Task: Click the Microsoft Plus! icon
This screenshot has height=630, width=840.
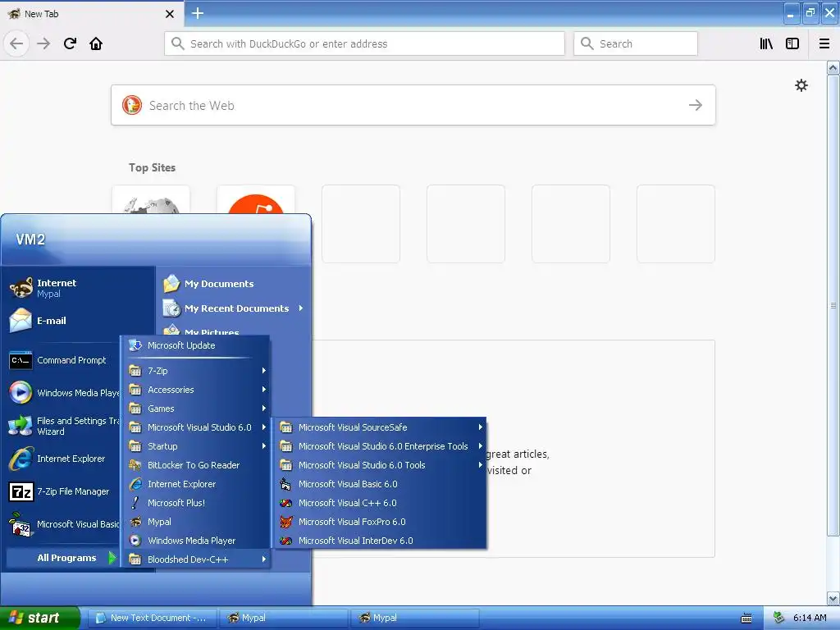Action: click(x=135, y=503)
